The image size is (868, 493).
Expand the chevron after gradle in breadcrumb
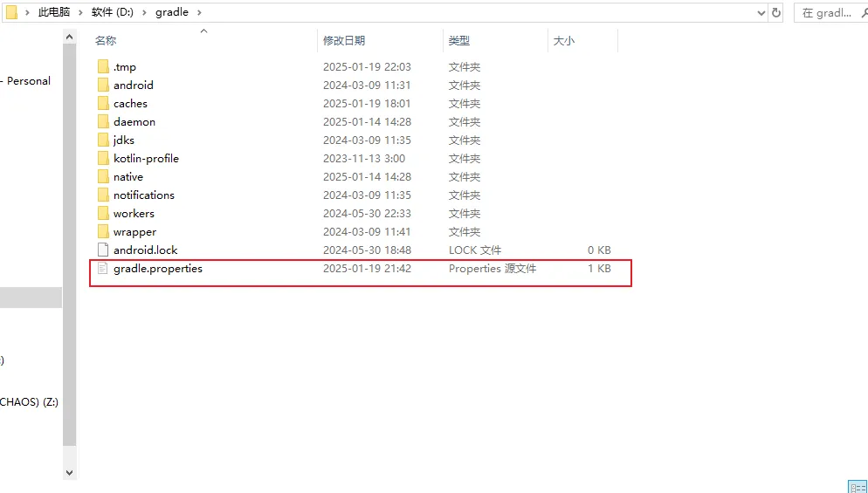tap(198, 13)
